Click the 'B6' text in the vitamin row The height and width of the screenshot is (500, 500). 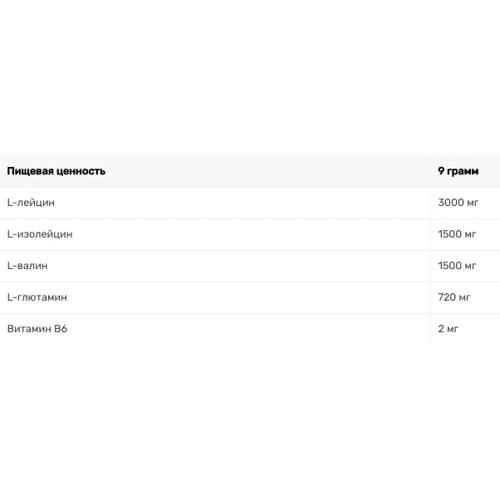[x=61, y=329]
